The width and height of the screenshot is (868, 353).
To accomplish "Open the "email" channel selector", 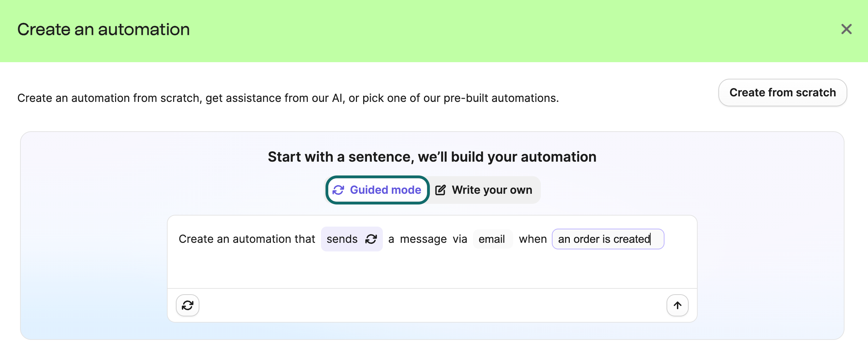I will (x=492, y=239).
